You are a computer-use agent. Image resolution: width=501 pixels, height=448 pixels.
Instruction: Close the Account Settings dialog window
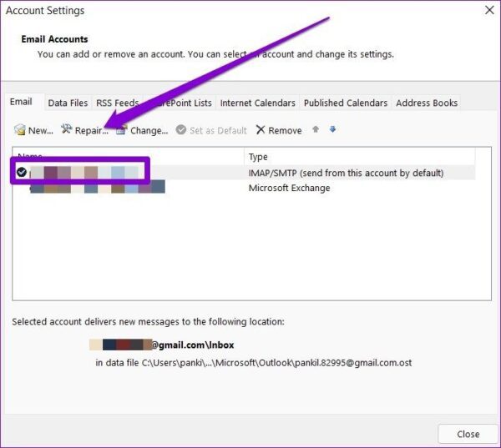pos(489,10)
